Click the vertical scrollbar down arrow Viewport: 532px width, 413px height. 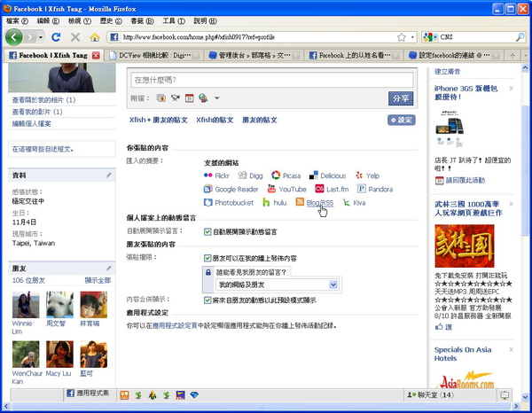pos(525,397)
